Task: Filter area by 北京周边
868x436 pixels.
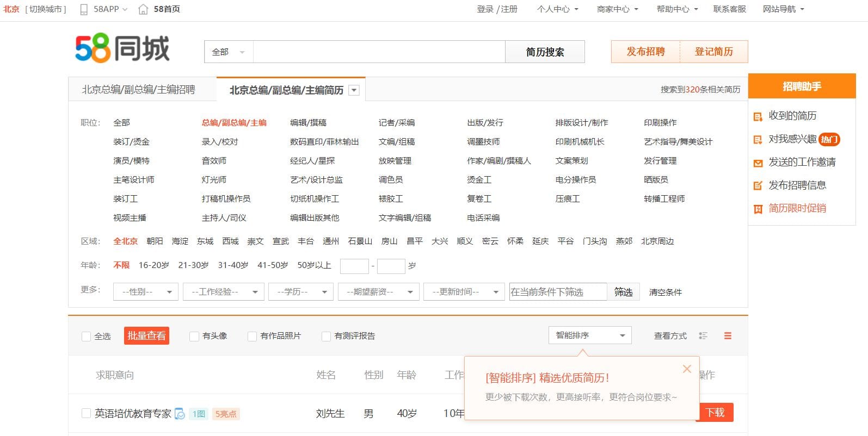Action: click(657, 241)
